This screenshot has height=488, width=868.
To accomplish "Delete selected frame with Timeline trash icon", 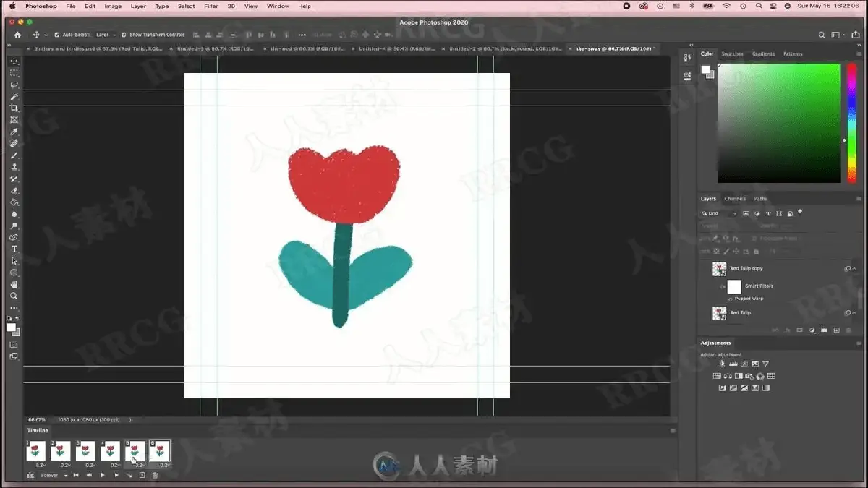I will [154, 475].
